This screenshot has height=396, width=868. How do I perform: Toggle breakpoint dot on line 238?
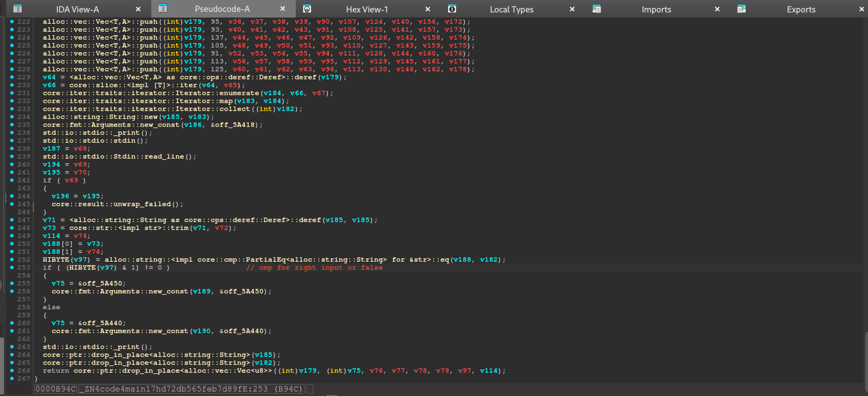[x=12, y=148]
